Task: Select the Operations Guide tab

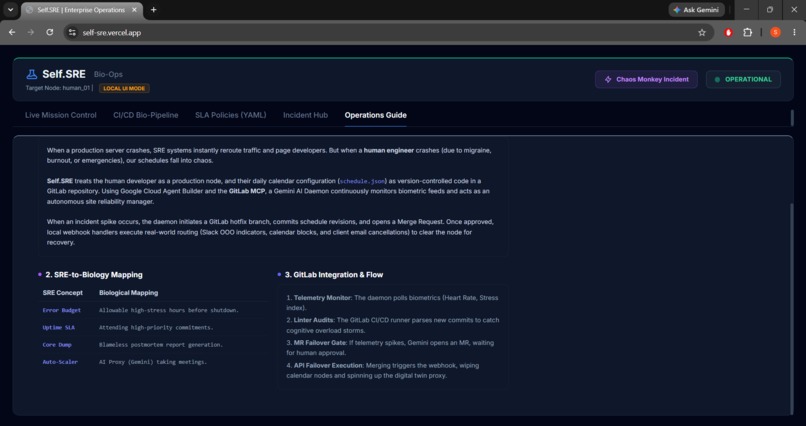Action: (375, 115)
